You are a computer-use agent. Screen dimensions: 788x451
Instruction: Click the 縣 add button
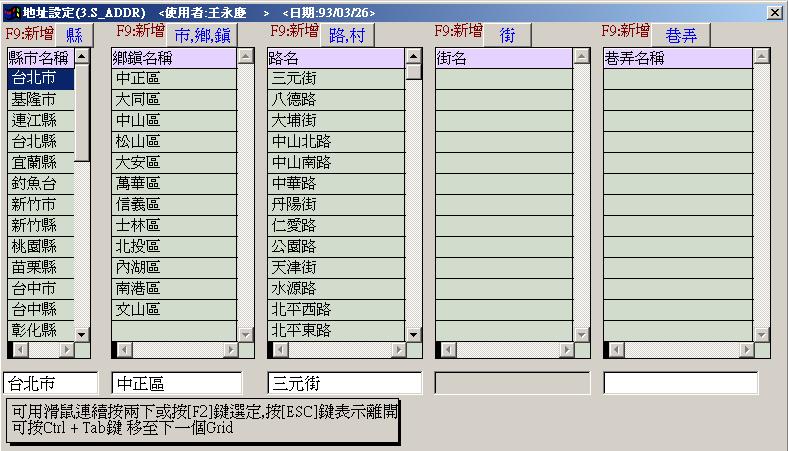(x=74, y=35)
